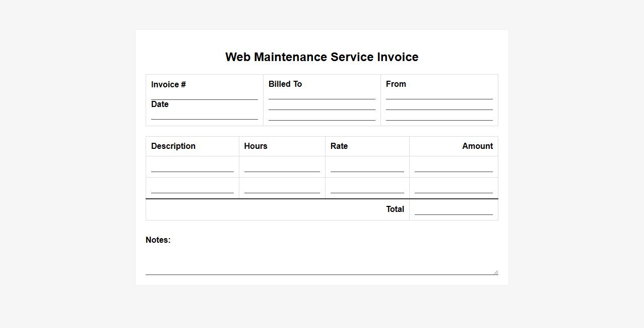Focus the third Billed To line
Viewport: 644px width, 328px height.
pyautogui.click(x=321, y=116)
